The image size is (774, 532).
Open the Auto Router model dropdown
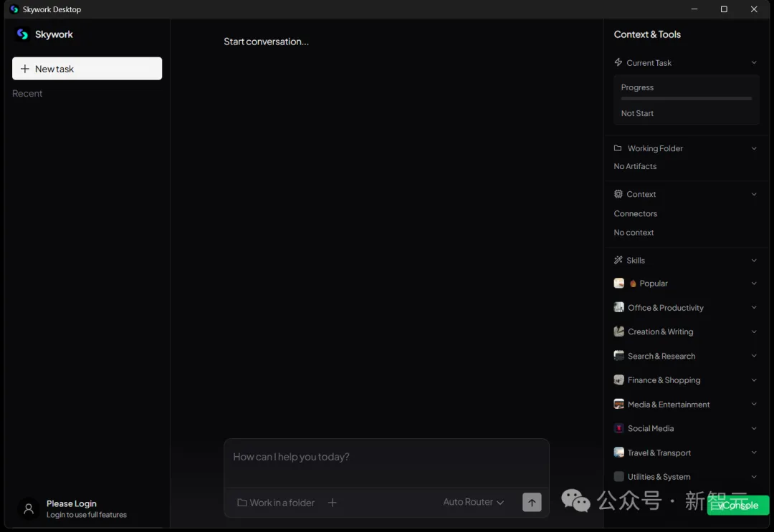473,503
